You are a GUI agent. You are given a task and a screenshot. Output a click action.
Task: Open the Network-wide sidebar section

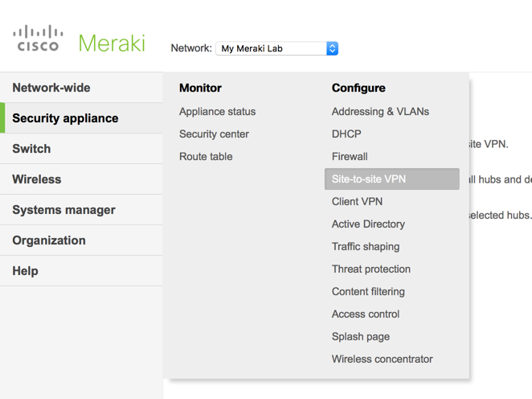click(x=81, y=88)
